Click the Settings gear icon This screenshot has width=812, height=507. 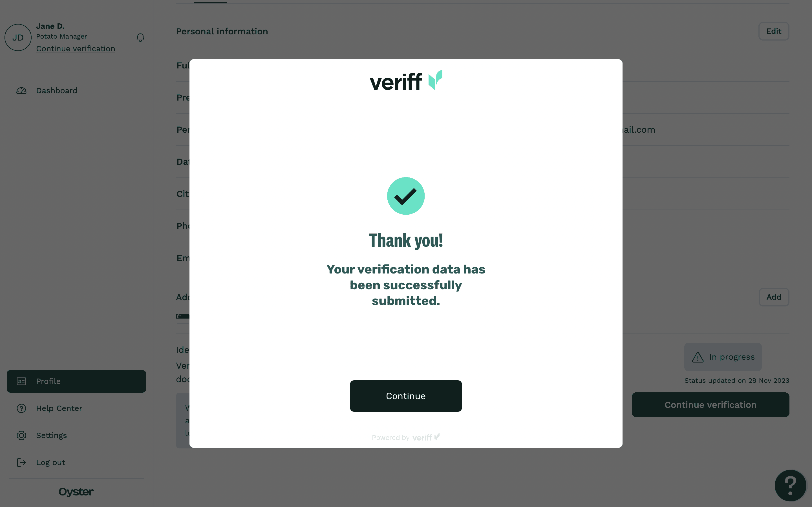tap(21, 435)
